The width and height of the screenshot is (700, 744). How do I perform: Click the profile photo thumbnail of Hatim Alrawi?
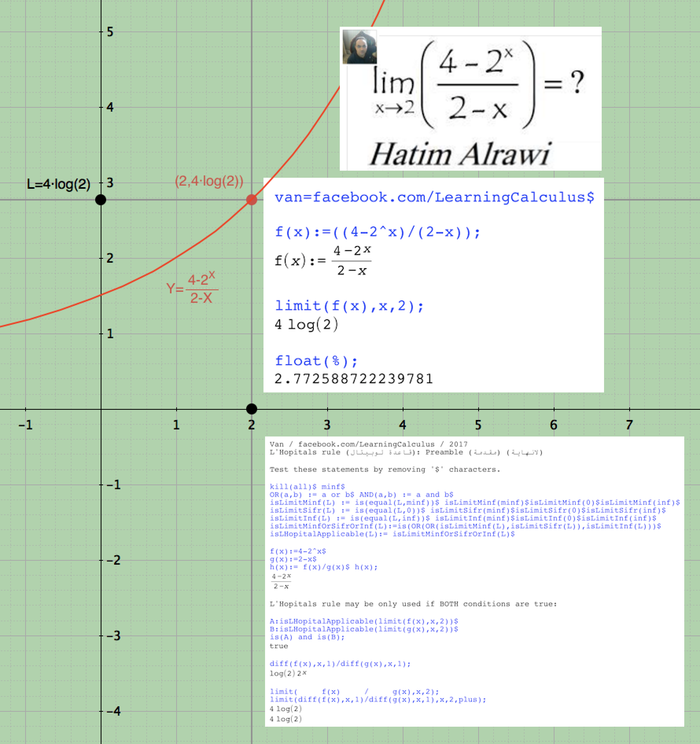(x=359, y=47)
